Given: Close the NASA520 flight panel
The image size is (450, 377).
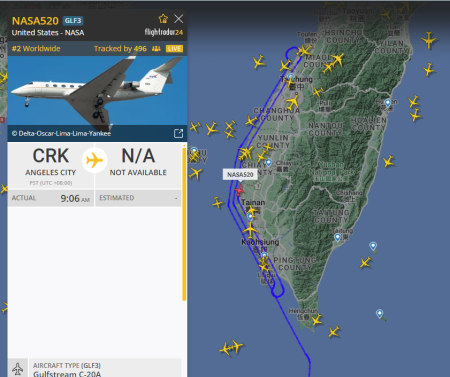Looking at the screenshot, I should pyautogui.click(x=179, y=19).
